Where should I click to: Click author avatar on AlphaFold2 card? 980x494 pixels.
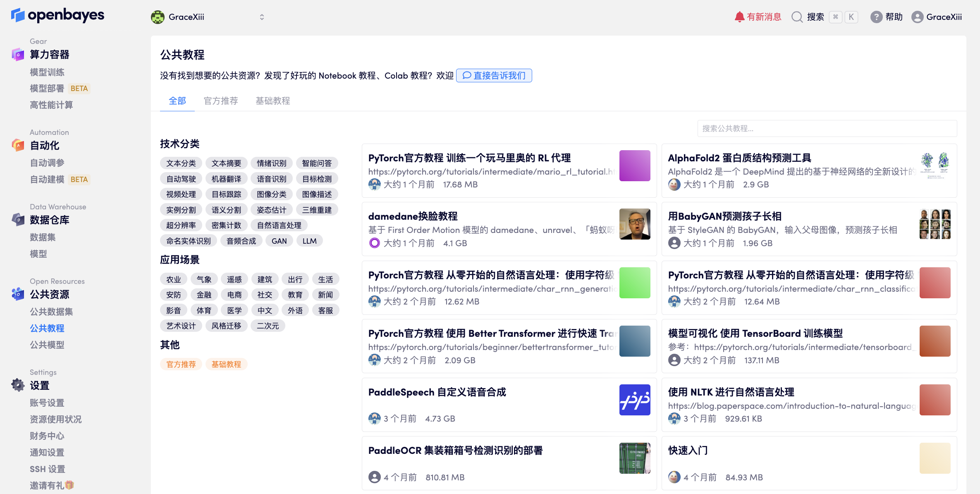pos(674,185)
